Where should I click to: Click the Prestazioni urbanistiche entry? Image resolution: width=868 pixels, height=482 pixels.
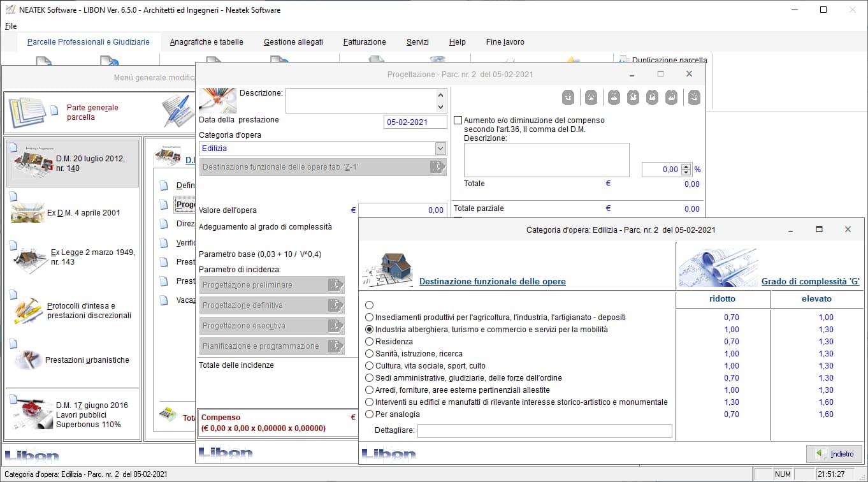click(87, 360)
